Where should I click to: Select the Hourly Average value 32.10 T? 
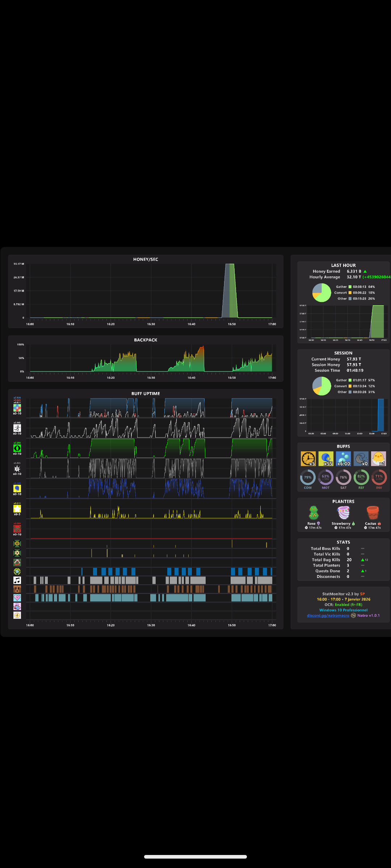354,277
